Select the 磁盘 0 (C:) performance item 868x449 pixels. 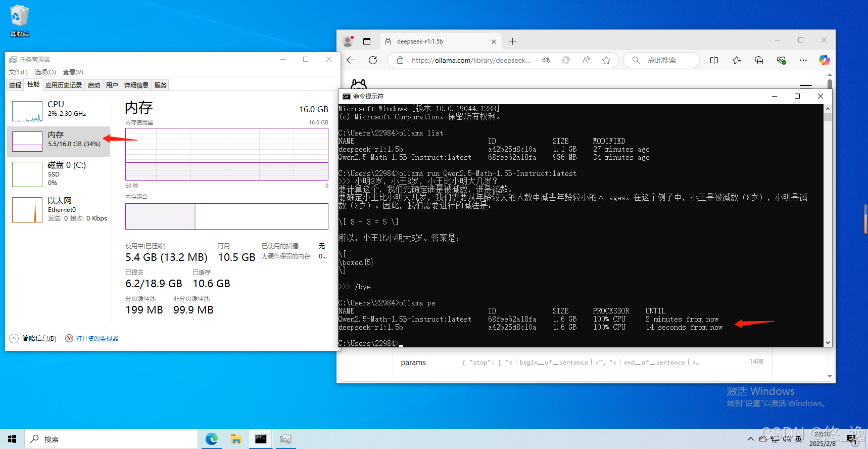pyautogui.click(x=59, y=174)
